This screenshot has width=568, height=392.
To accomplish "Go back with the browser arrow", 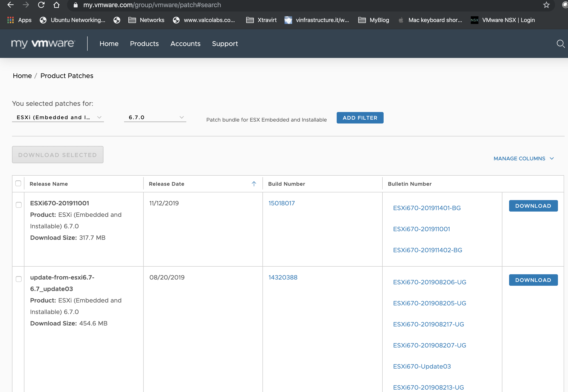I will pyautogui.click(x=10, y=5).
